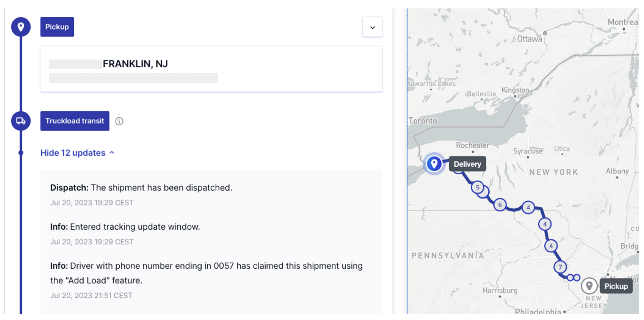Click the caret next to Hide 12 updates

[112, 153]
